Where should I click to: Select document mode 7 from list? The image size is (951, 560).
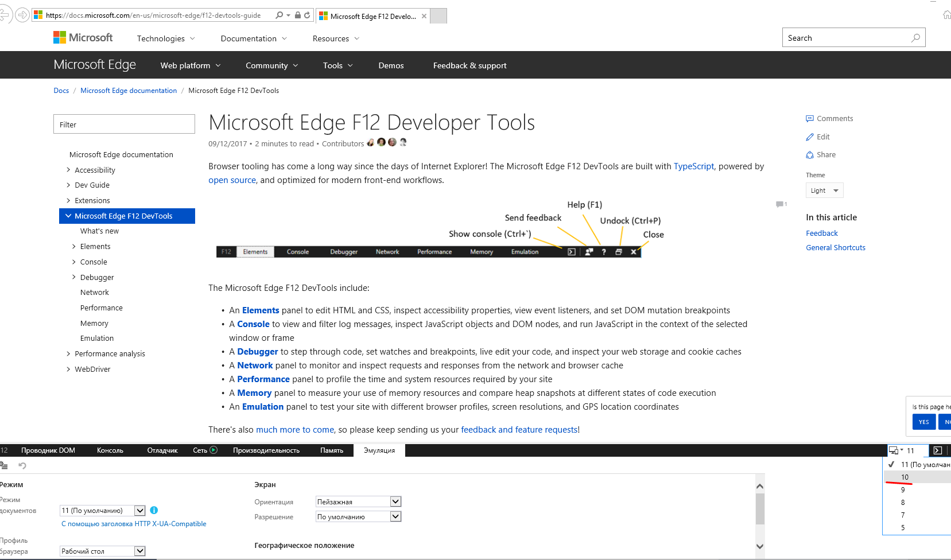point(917,515)
